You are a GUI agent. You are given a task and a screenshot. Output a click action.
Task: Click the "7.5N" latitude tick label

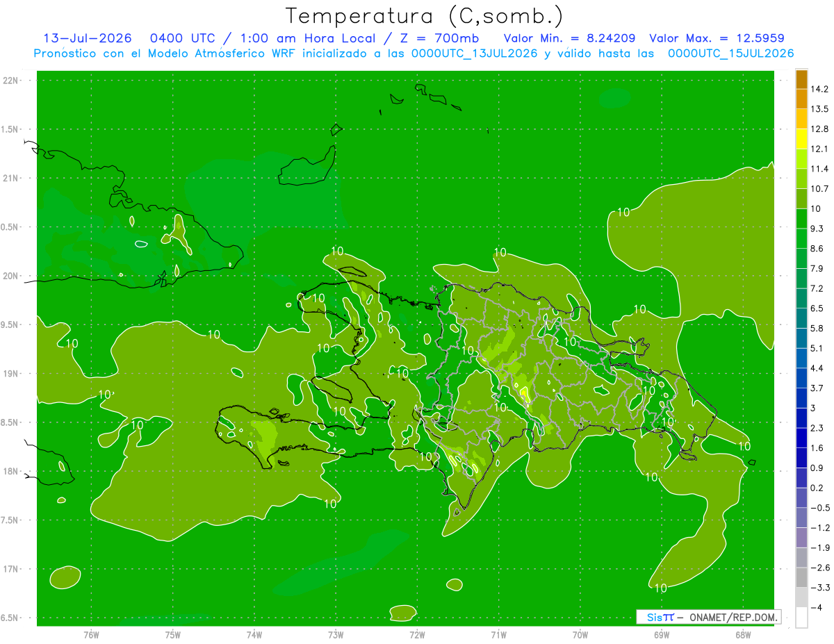point(10,520)
